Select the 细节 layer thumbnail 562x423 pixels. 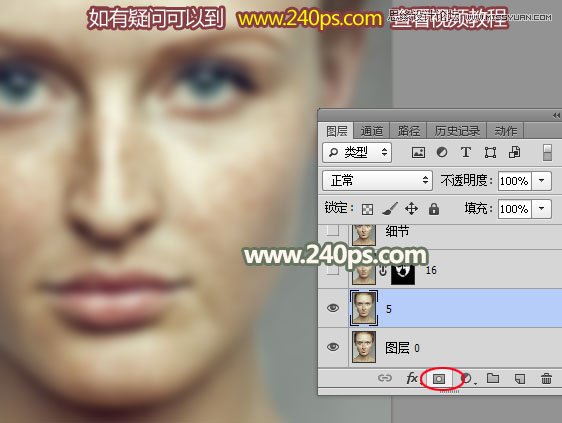point(364,235)
